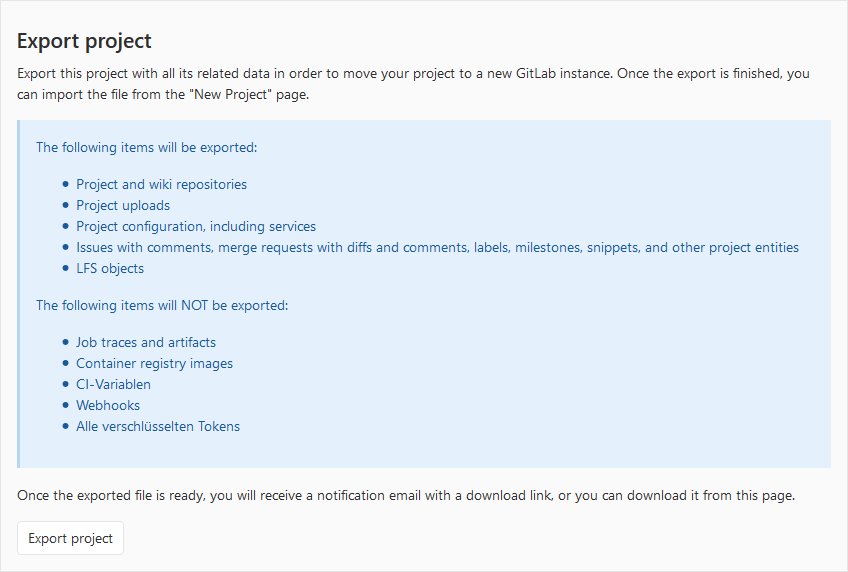Select the 'LFS objects' list item

(x=110, y=268)
